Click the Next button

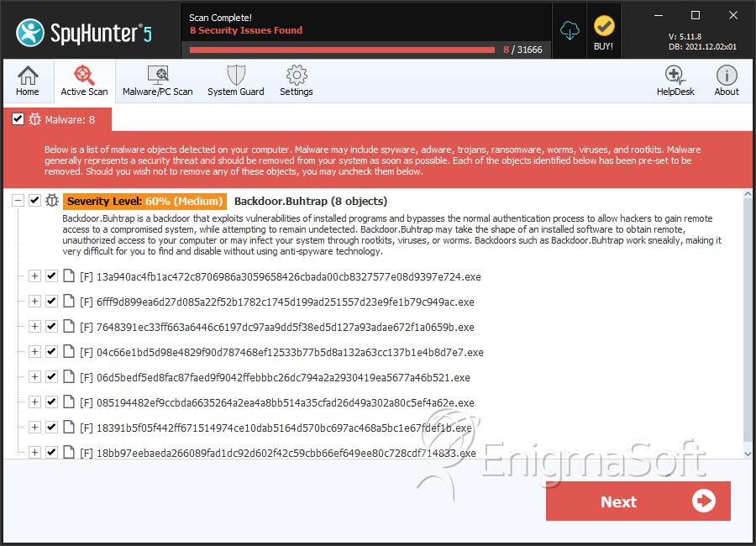click(x=638, y=501)
